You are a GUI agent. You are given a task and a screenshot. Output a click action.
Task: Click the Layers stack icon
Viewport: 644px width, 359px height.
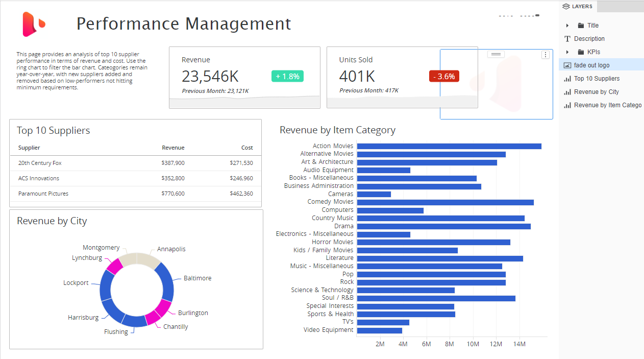click(x=565, y=7)
